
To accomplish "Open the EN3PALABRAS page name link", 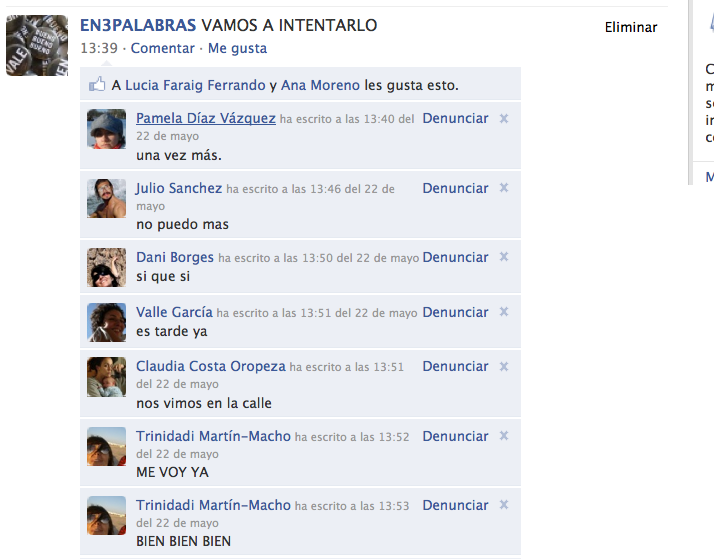I will click(x=138, y=25).
